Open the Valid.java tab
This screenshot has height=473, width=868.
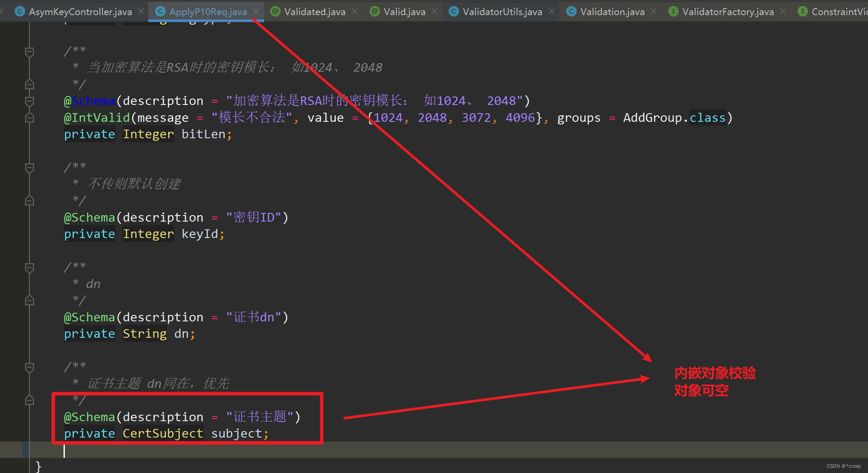click(404, 12)
